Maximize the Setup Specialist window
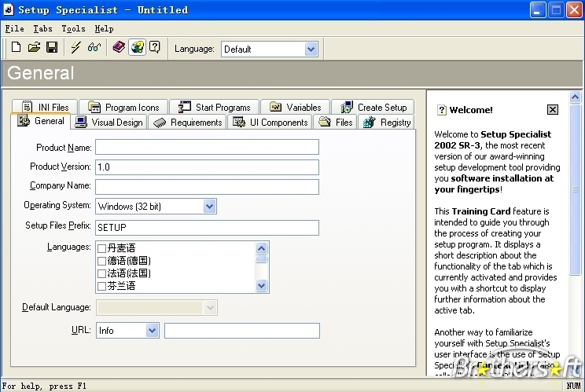The image size is (585, 392). pos(556,9)
